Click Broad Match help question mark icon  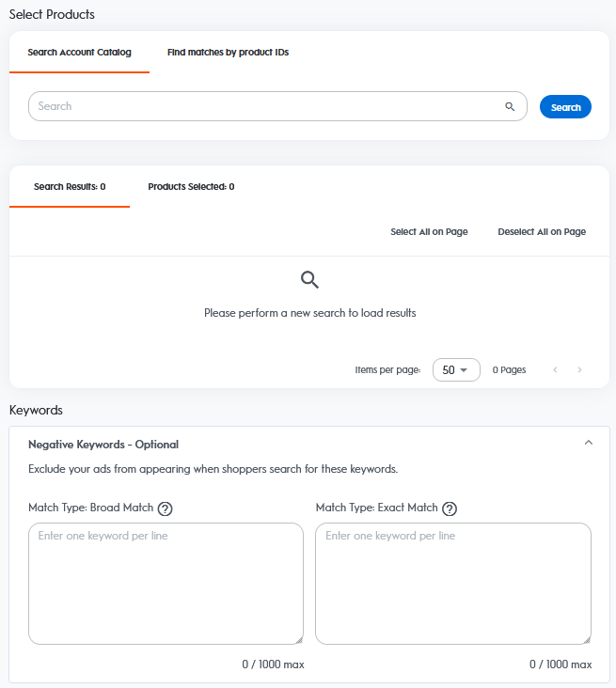click(166, 508)
